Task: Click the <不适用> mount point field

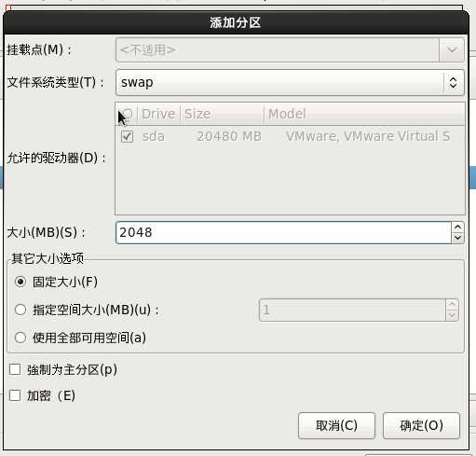Action: pyautogui.click(x=278, y=49)
